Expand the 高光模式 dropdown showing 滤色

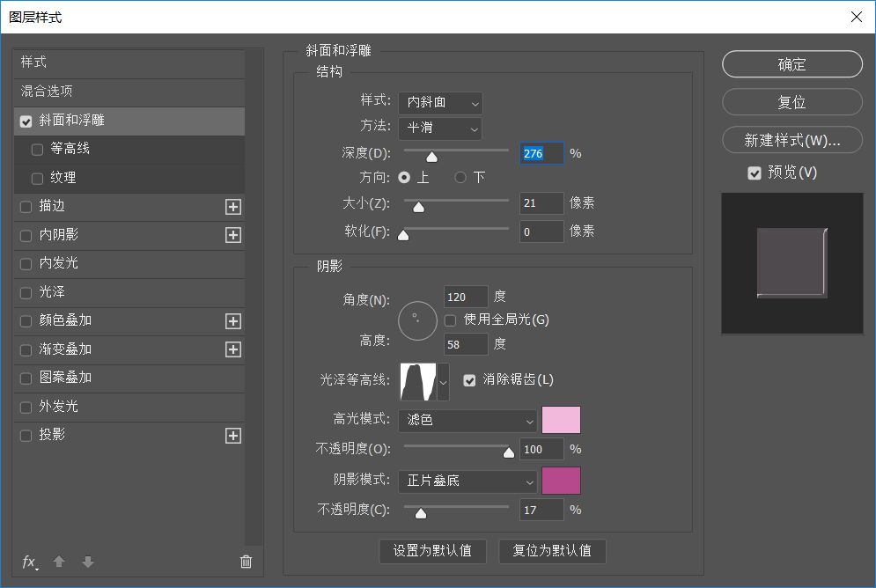[x=467, y=421]
